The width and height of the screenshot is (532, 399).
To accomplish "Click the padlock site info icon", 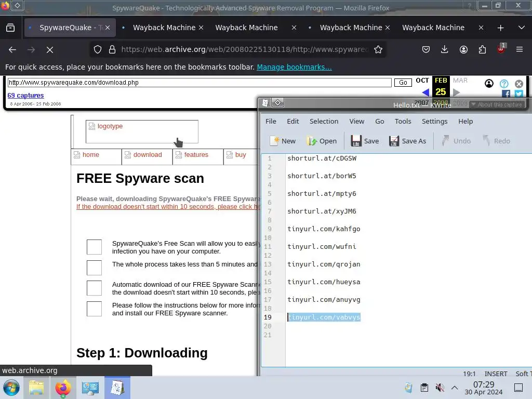I will 112,49.
